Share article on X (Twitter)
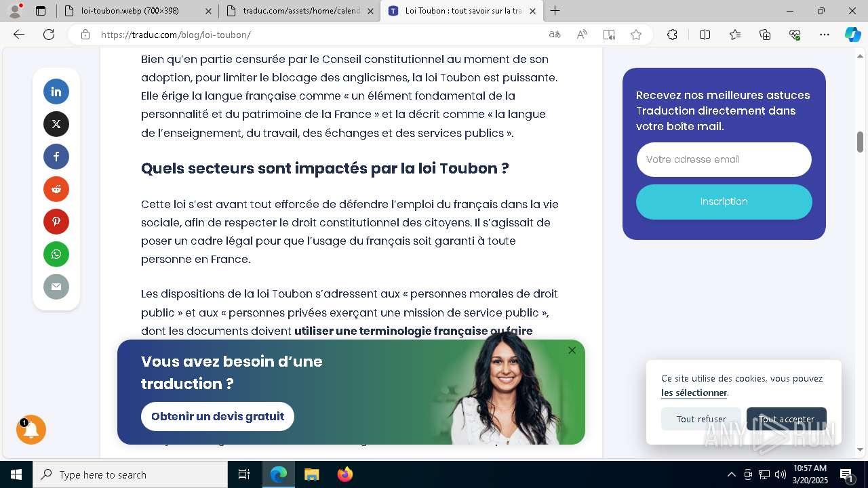This screenshot has height=488, width=868. pos(56,124)
